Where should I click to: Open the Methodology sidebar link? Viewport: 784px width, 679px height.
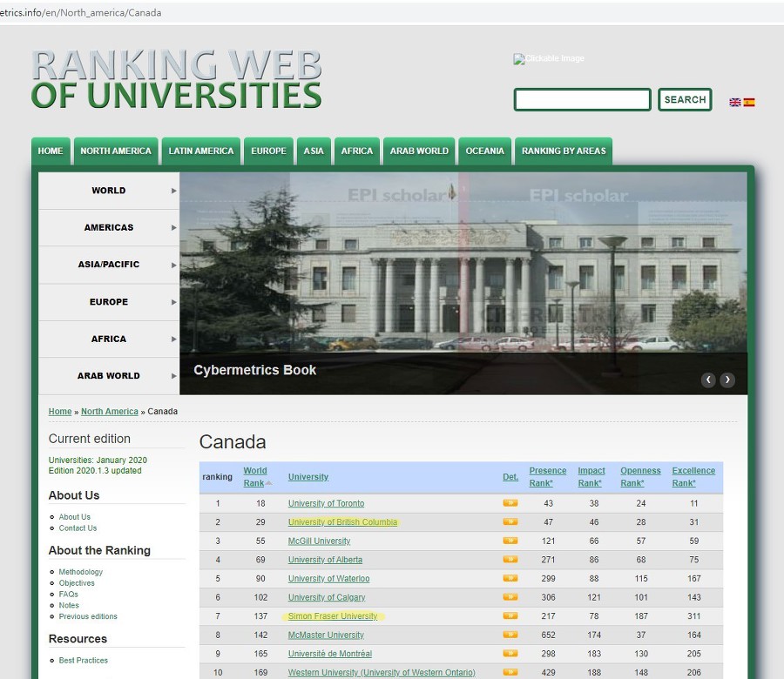pos(80,572)
